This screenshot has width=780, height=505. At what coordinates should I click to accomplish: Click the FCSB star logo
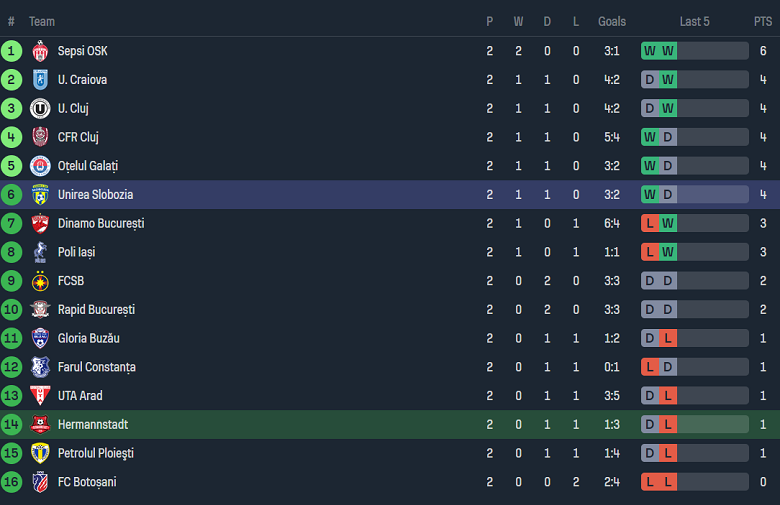click(40, 281)
